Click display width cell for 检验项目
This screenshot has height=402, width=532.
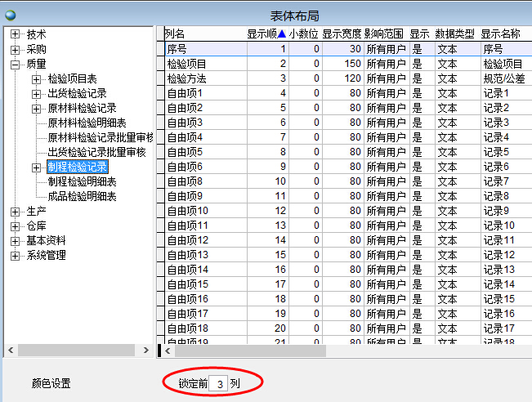point(342,64)
